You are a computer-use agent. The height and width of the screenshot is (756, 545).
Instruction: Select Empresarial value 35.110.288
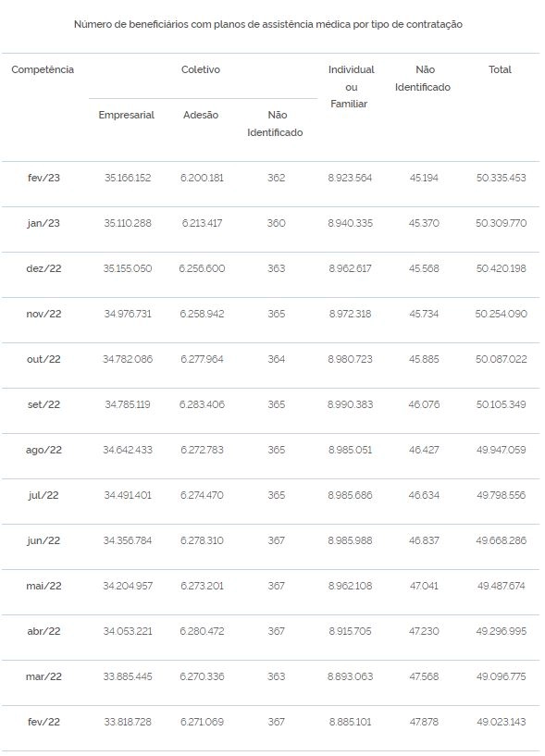pos(128,223)
